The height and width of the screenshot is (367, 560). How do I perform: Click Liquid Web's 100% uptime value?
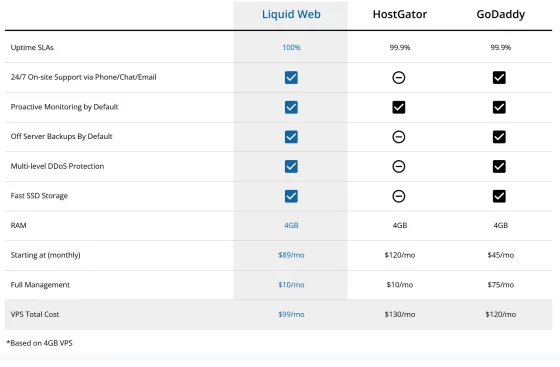click(291, 47)
